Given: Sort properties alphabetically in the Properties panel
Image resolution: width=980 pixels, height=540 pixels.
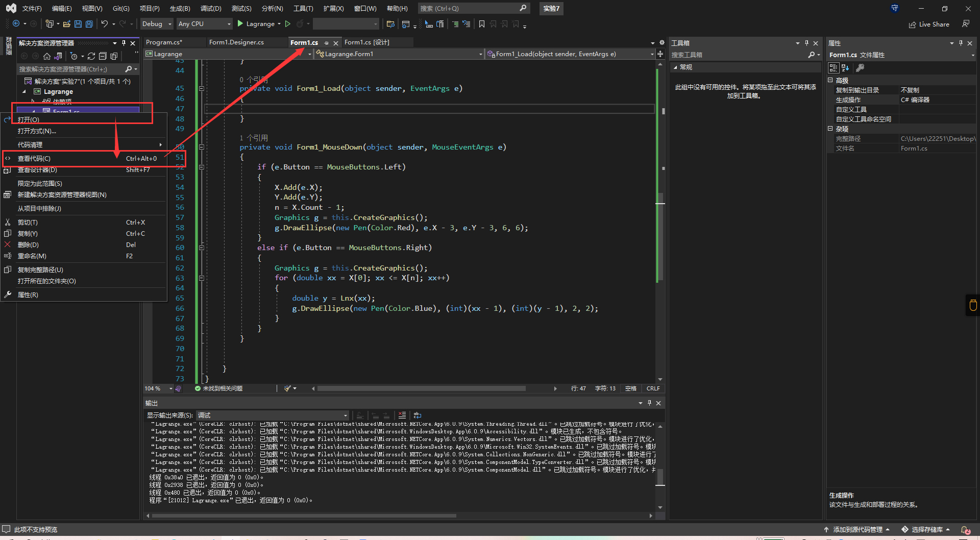Looking at the screenshot, I should click(x=845, y=68).
